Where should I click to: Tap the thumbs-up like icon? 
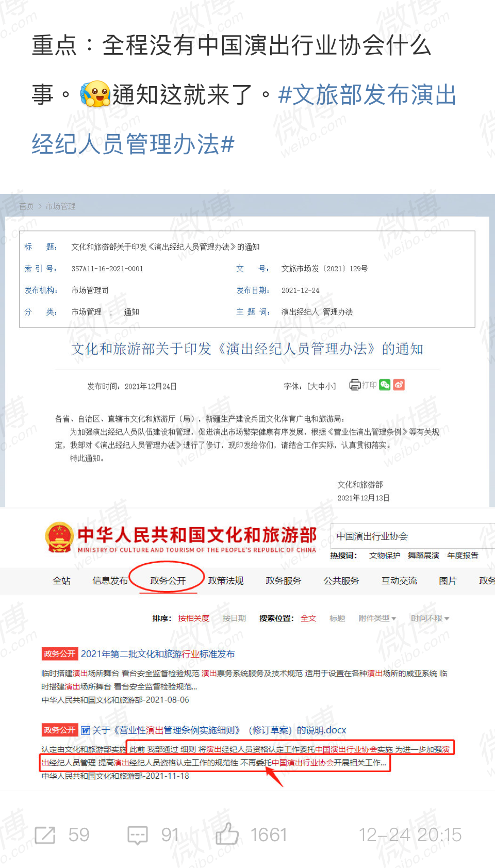[x=227, y=834]
